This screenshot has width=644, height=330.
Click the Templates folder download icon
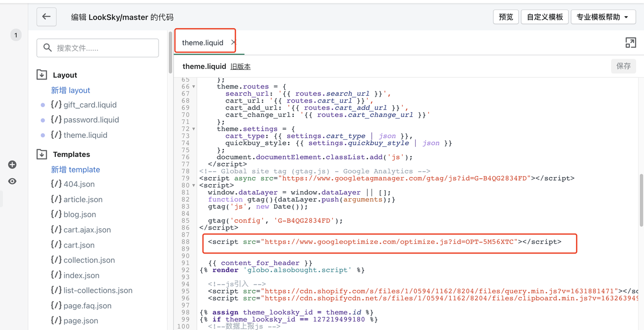pyautogui.click(x=42, y=154)
